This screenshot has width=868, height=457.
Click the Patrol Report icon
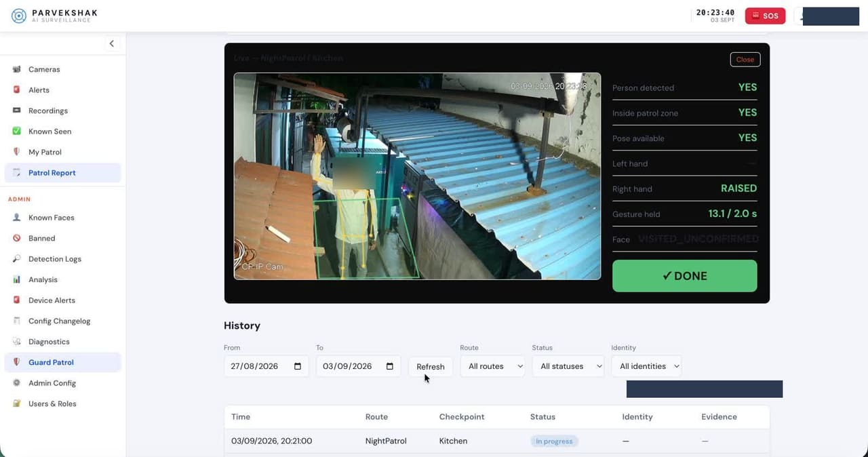pyautogui.click(x=16, y=173)
